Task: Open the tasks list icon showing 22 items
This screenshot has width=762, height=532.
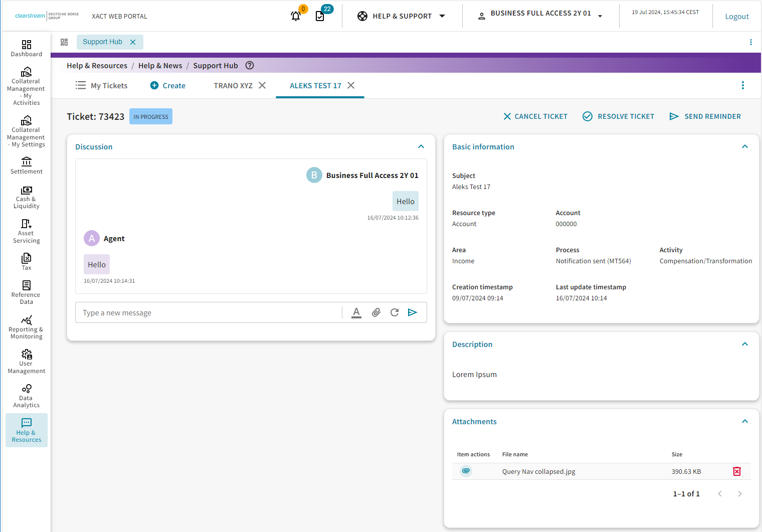Action: (321, 16)
